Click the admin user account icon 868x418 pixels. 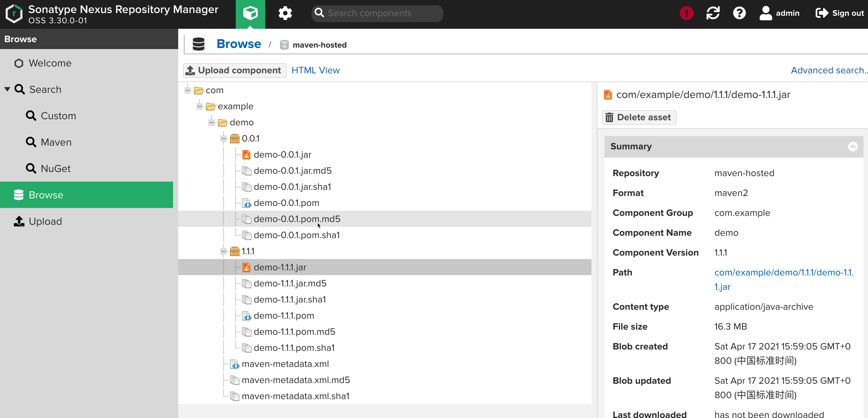(x=766, y=13)
